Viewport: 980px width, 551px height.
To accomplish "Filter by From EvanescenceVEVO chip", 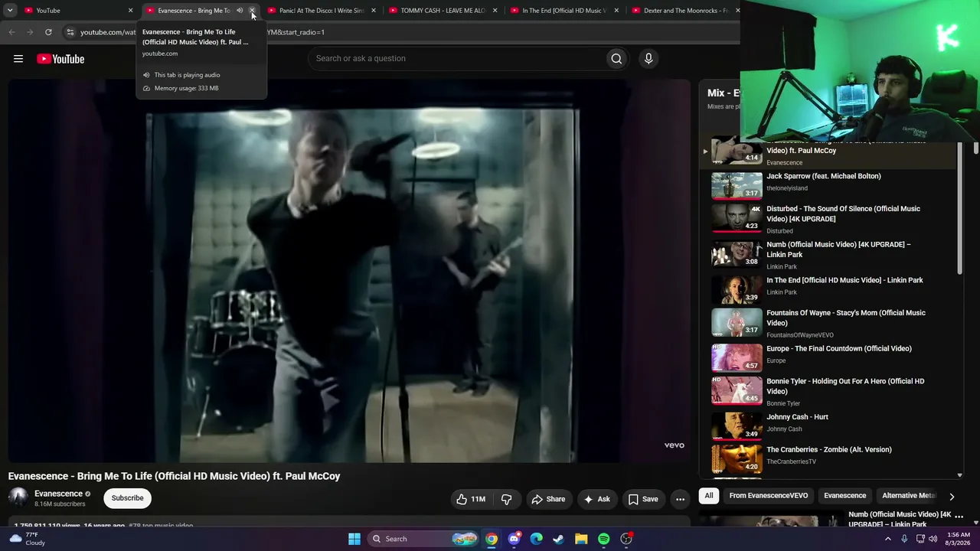I will click(x=769, y=496).
